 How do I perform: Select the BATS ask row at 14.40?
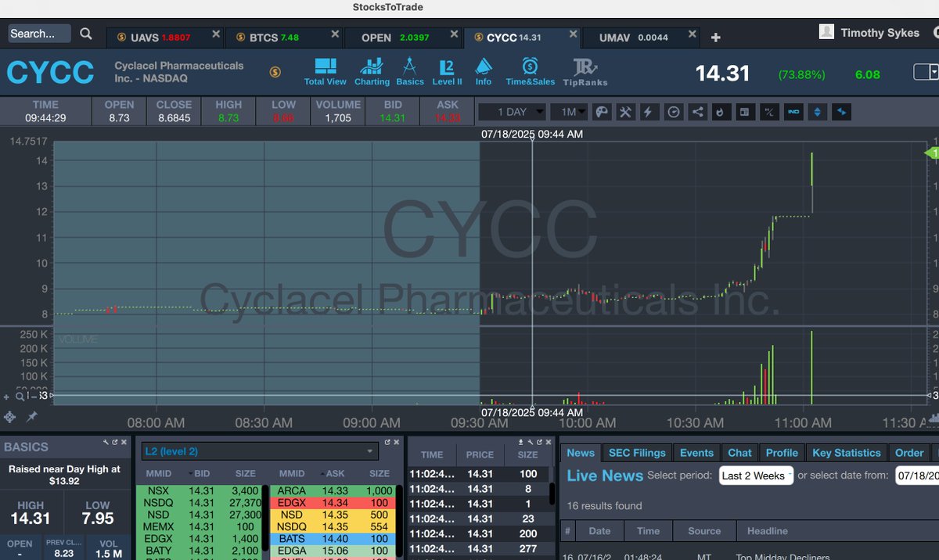coord(333,540)
